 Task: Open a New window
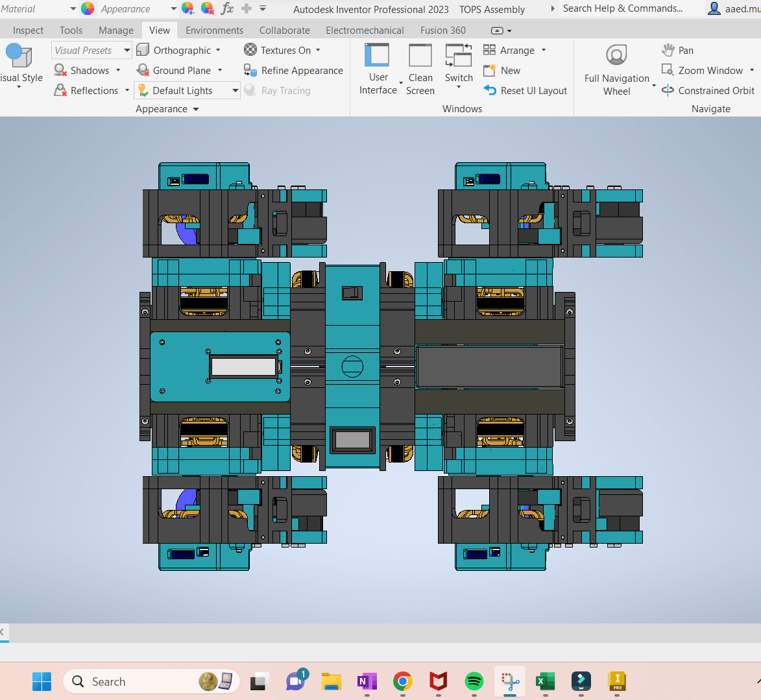(502, 70)
